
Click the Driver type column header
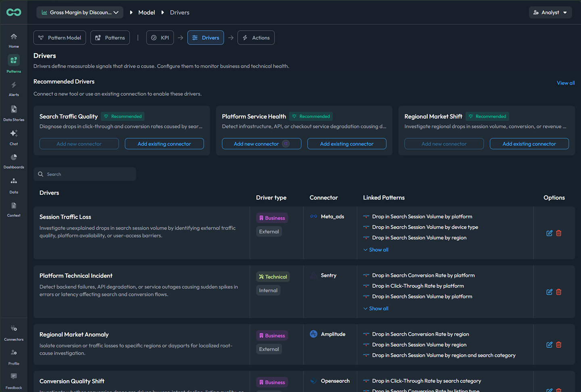point(271,198)
